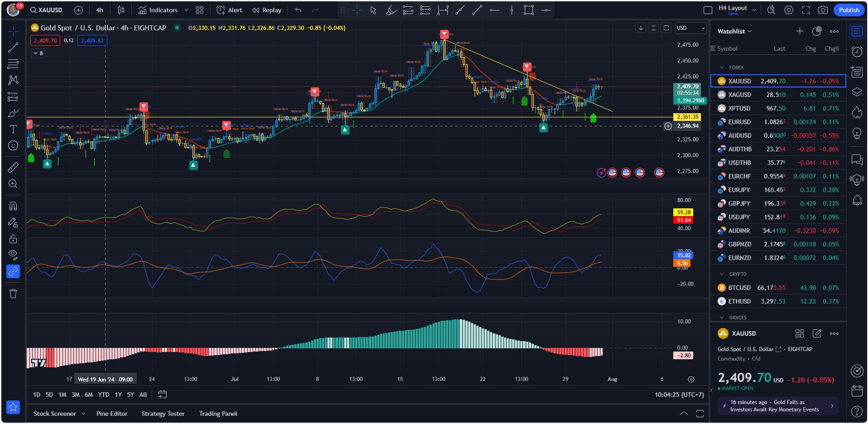868x424 pixels.
Task: Select the crosshair cursor in drawing toolbar
Action: pos(357,10)
